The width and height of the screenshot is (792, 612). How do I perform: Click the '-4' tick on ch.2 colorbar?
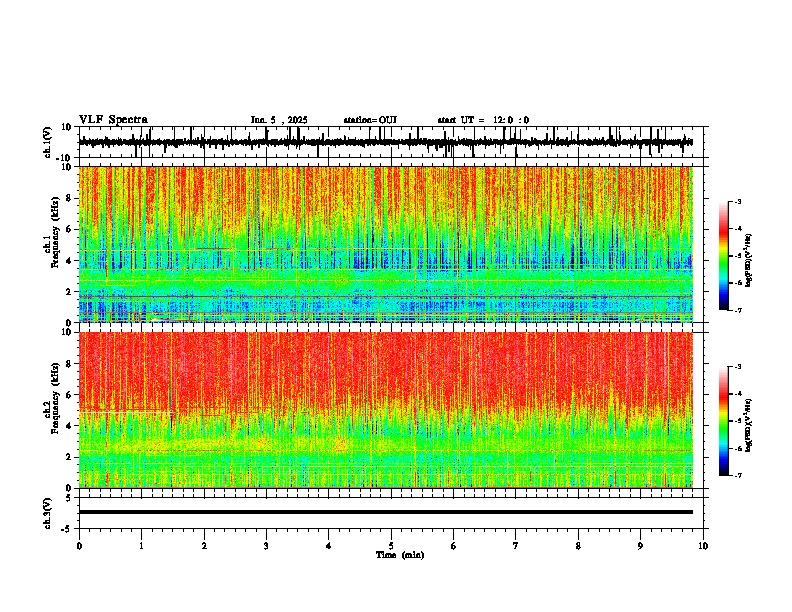click(x=738, y=394)
